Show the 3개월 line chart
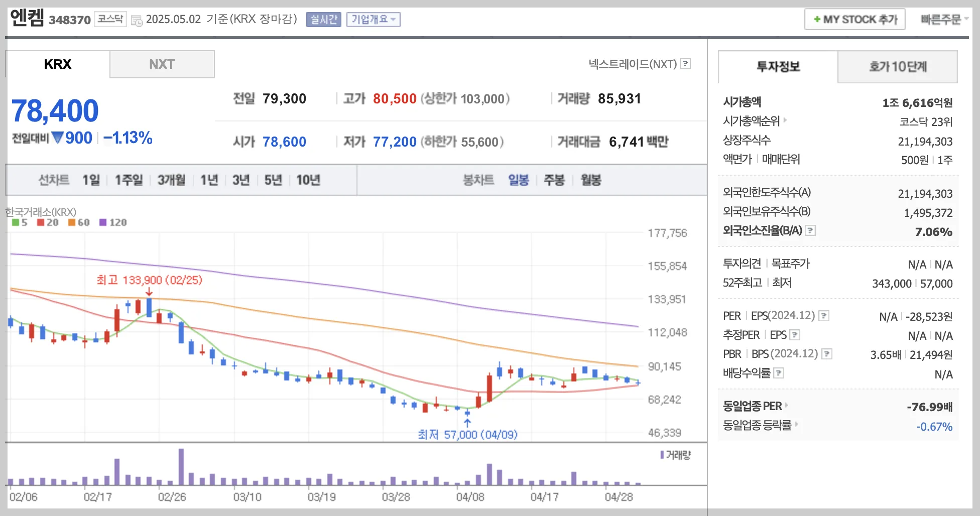Screen dimensions: 980x516 tap(171, 180)
